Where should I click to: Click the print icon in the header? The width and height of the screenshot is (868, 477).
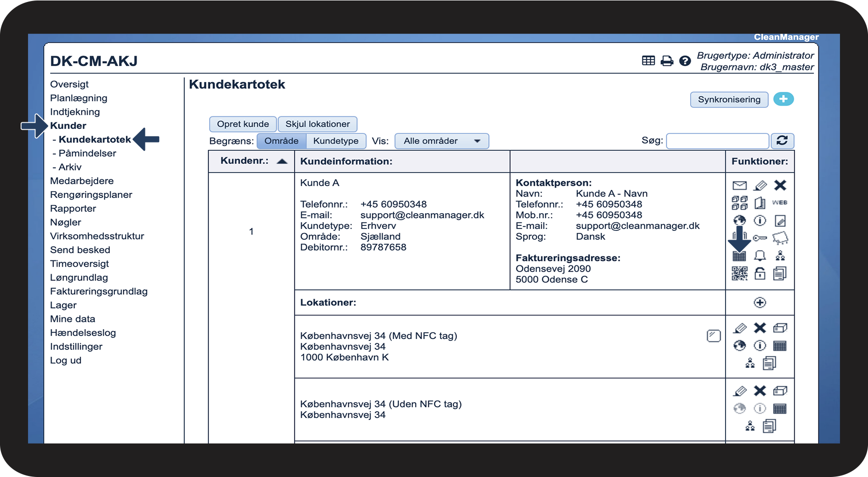coord(667,61)
